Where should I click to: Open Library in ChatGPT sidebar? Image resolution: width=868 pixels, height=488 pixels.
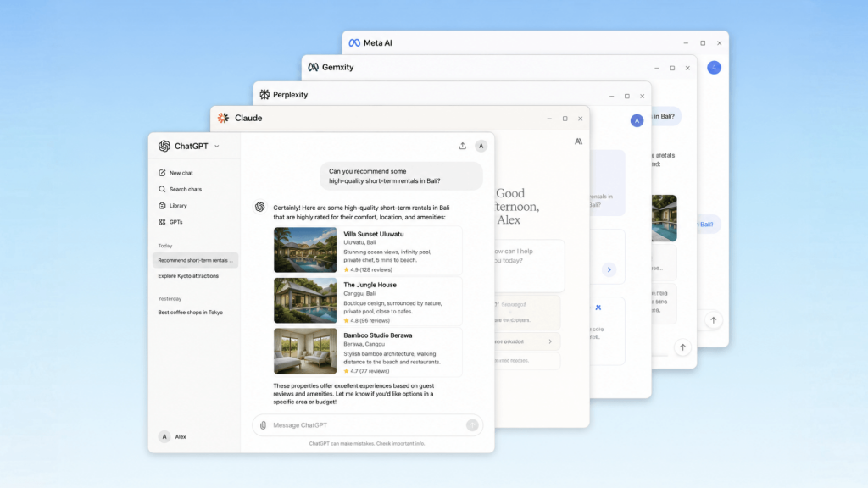pos(173,205)
